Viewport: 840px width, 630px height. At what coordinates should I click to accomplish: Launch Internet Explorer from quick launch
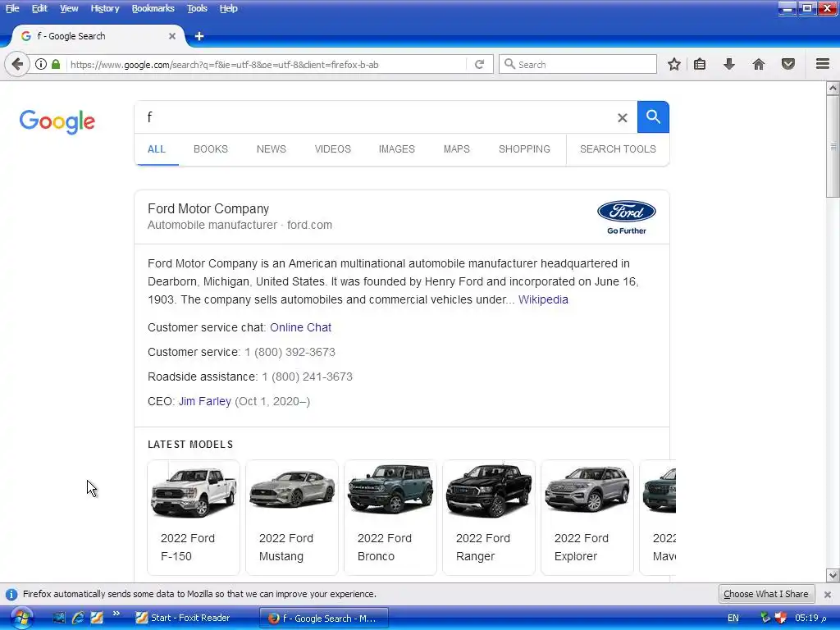(78, 618)
